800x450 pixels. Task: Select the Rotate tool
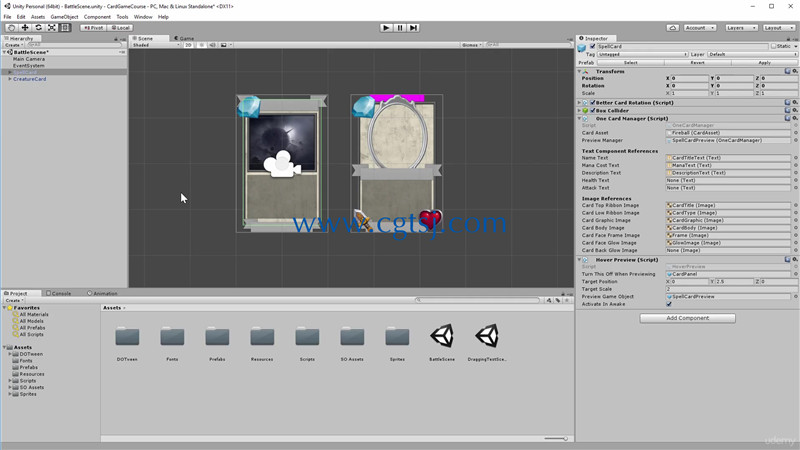(x=38, y=28)
